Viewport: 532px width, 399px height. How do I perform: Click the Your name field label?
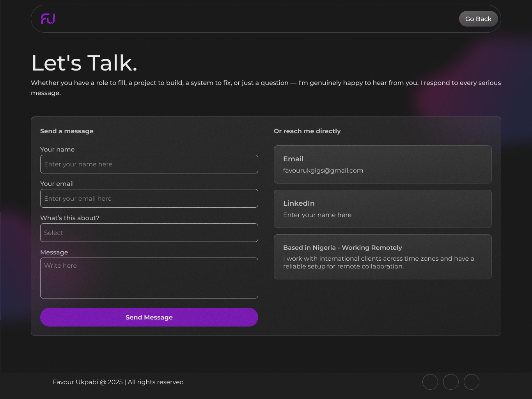tap(57, 149)
